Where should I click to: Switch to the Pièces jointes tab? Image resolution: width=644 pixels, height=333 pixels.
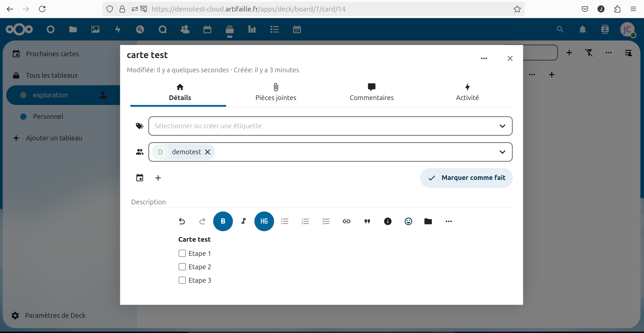[276, 92]
